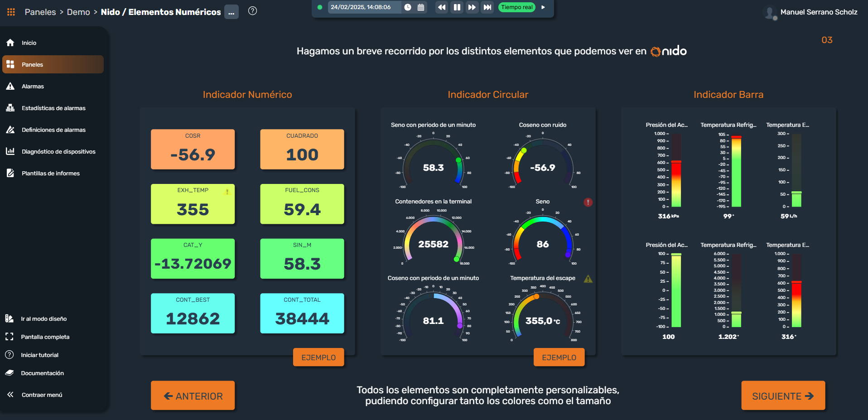
Task: Click the design mode icon
Action: click(10, 319)
